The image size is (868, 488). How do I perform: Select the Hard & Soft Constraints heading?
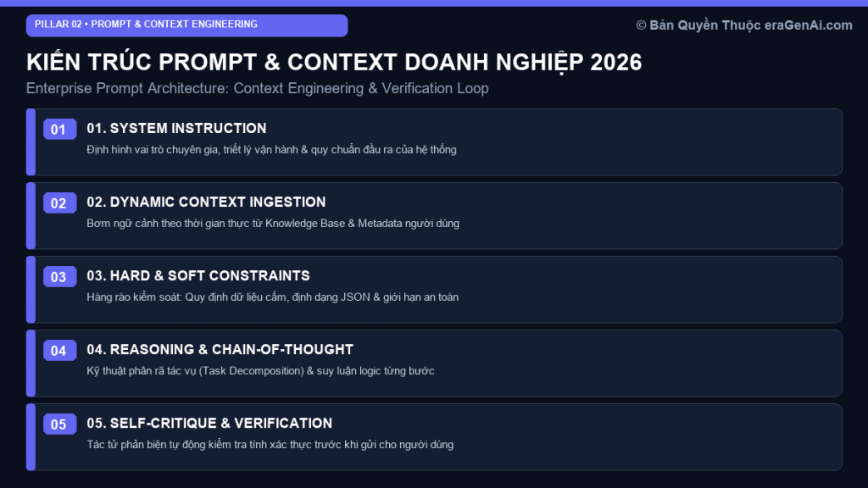click(x=198, y=275)
